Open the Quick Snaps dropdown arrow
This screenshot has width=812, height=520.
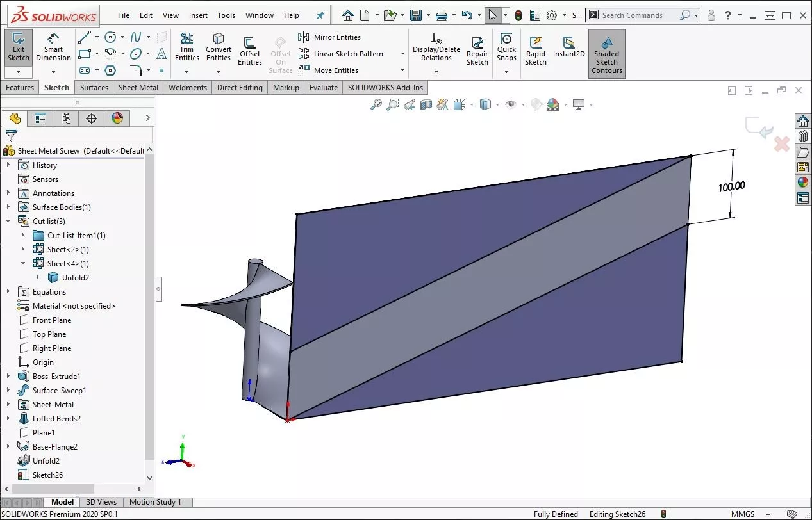coord(506,71)
